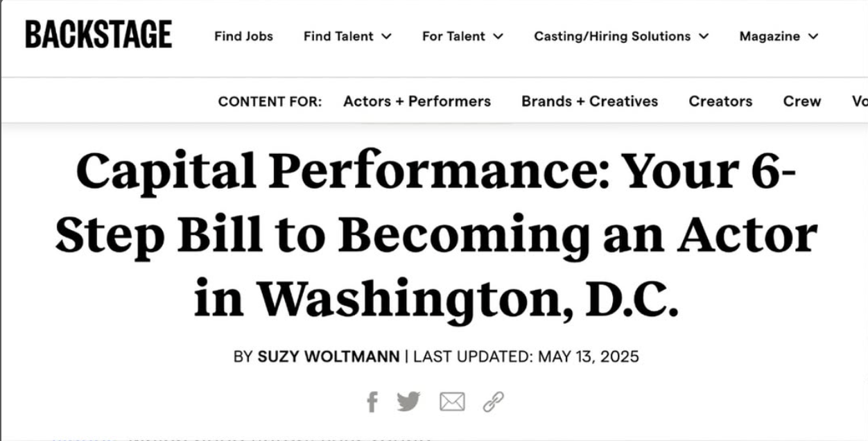
Task: Switch to Brands + Creatives content
Action: 590,101
